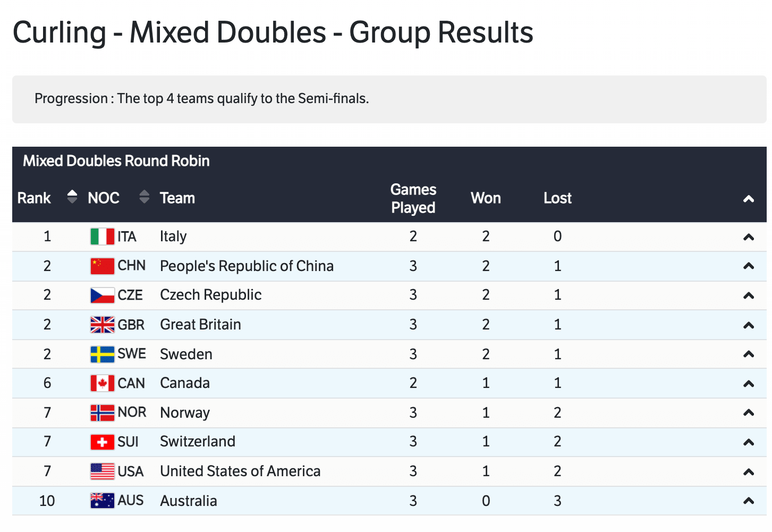Click the Sweden flag icon
Image resolution: width=772 pixels, height=532 pixels.
click(102, 354)
